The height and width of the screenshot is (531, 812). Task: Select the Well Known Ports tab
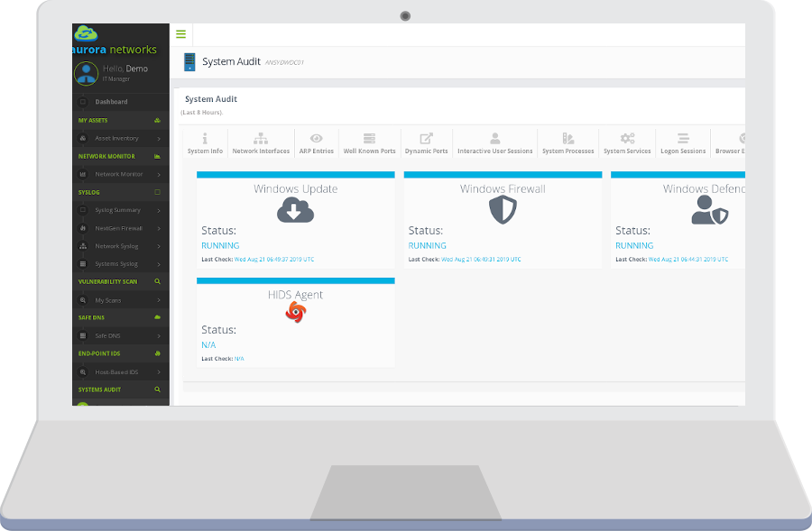[369, 142]
